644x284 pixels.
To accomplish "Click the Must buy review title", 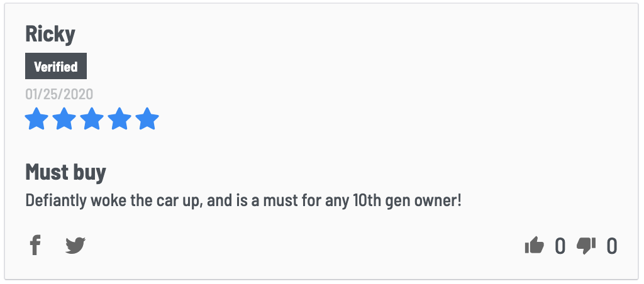I will pos(65,172).
